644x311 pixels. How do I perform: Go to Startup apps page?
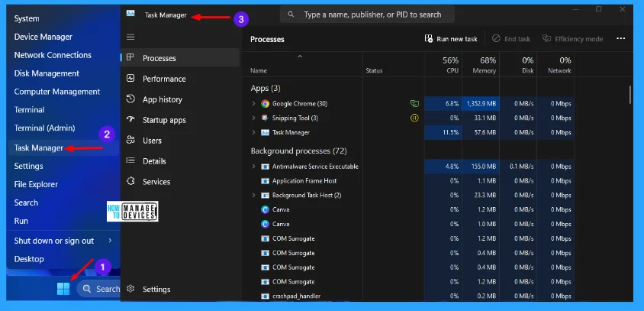pyautogui.click(x=180, y=120)
